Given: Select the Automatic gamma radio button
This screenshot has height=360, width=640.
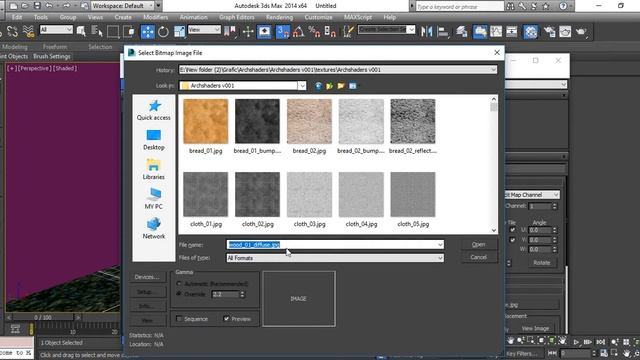Looking at the screenshot, I should pyautogui.click(x=179, y=284).
